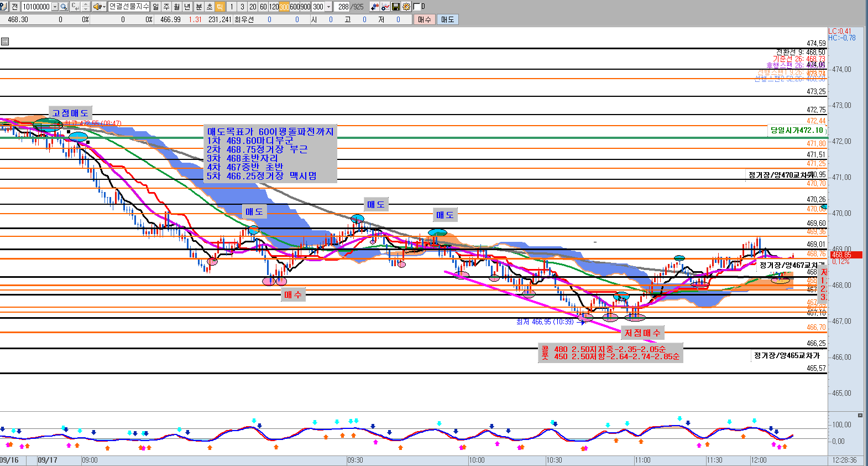This screenshot has height=466, width=868.
Task: Click the code stepper spin arrows
Action: pyautogui.click(x=85, y=7)
